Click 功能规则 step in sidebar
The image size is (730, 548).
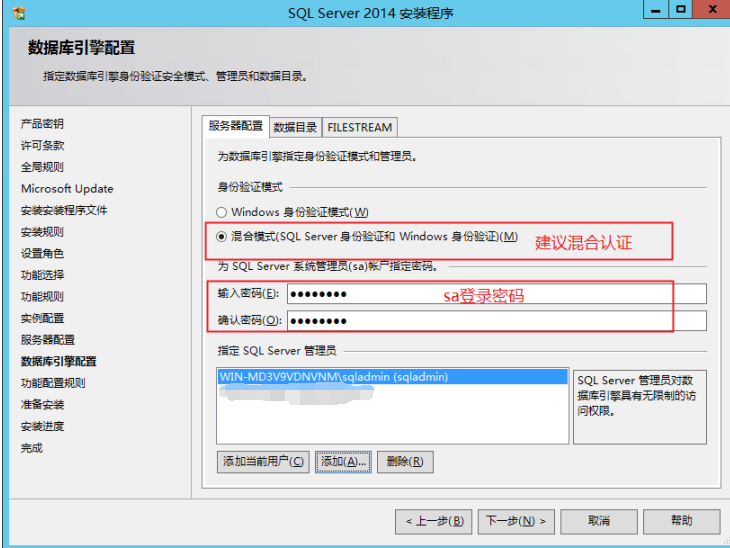(x=42, y=297)
